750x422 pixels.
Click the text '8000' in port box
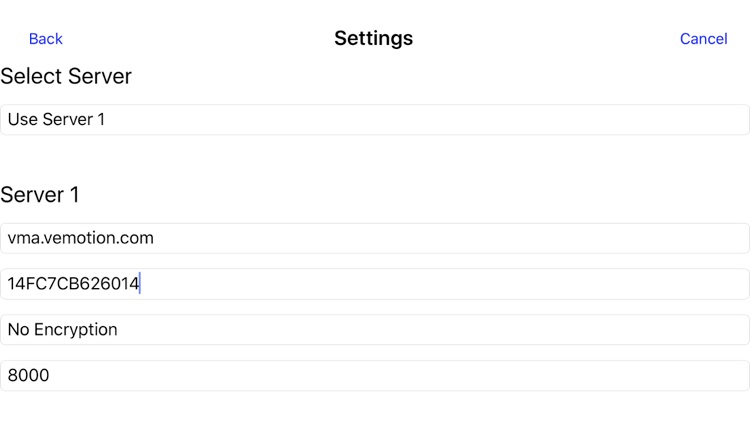click(28, 376)
